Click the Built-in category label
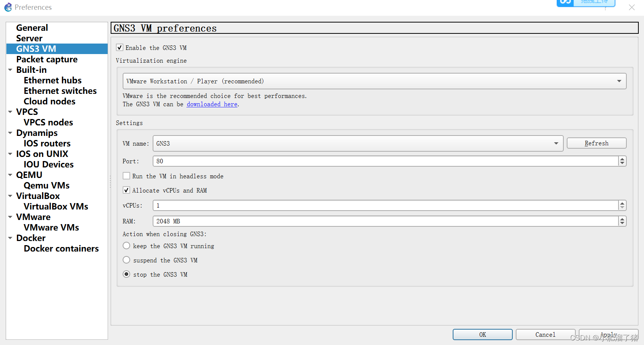 pyautogui.click(x=32, y=70)
